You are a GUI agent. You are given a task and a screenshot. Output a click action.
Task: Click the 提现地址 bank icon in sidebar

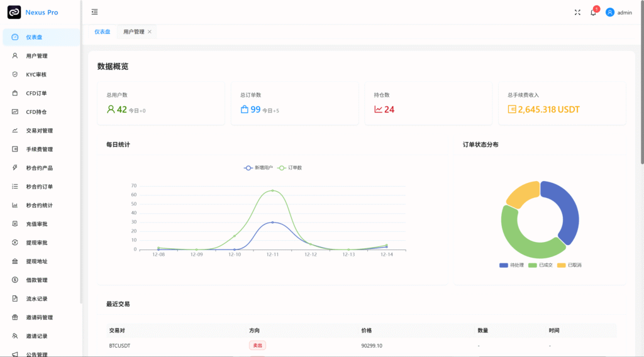15,261
